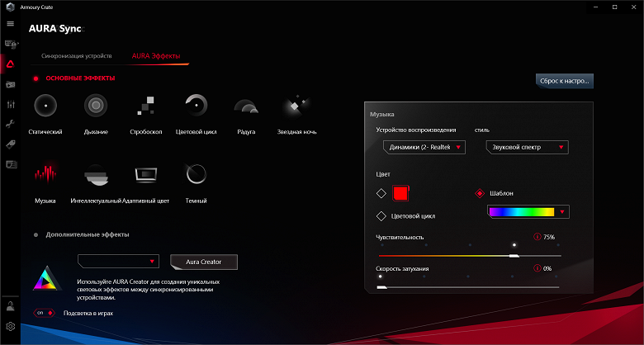Open the news panel sidebar icon

tap(11, 164)
